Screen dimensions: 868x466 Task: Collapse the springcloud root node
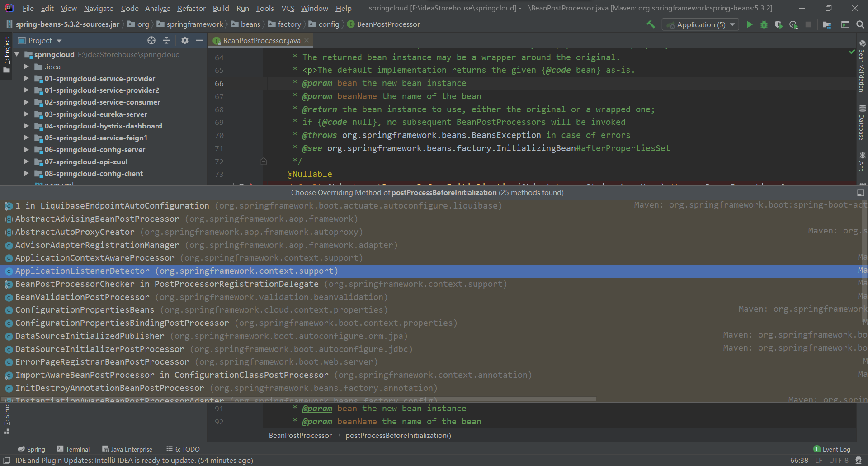[x=17, y=54]
